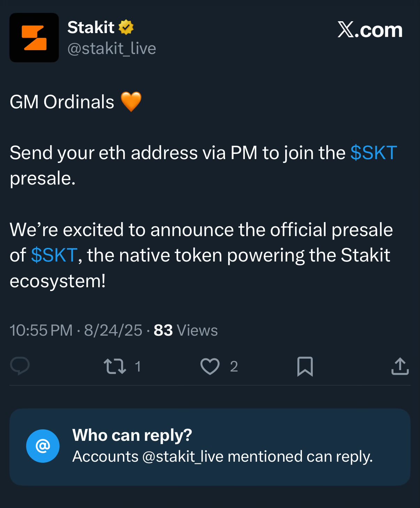Click the 'Who can reply?' heading
The width and height of the screenshot is (420, 508).
point(132,435)
